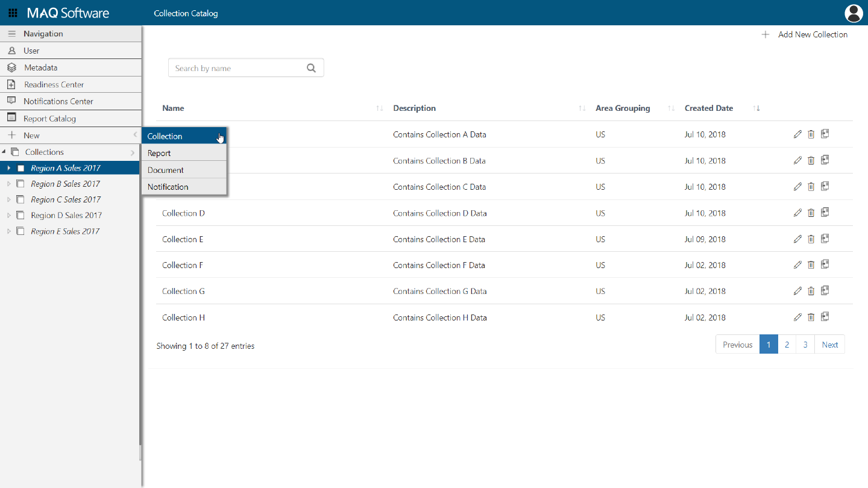Collapse the Collections tree node
868x488 pixels.
(x=4, y=152)
